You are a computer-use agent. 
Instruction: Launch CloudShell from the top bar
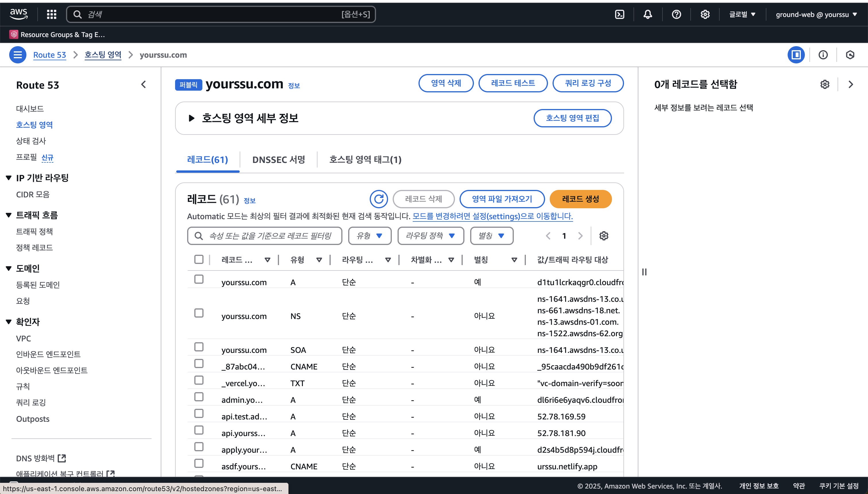[619, 14]
